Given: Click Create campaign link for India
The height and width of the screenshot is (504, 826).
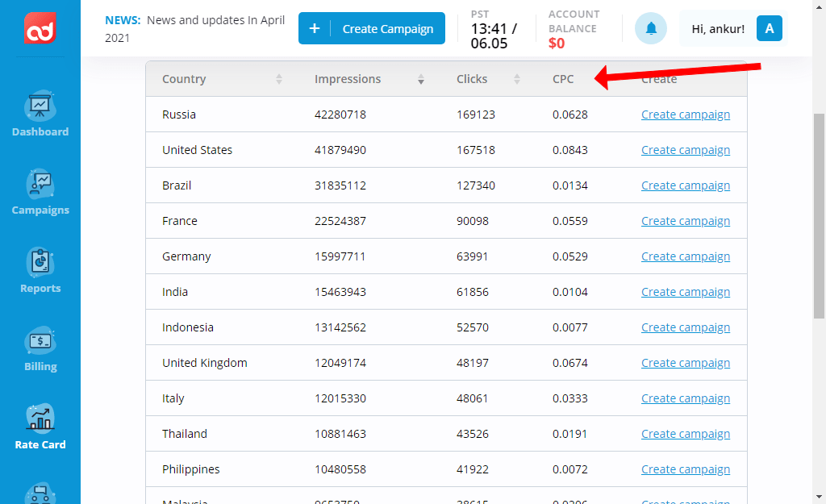Looking at the screenshot, I should pos(685,292).
